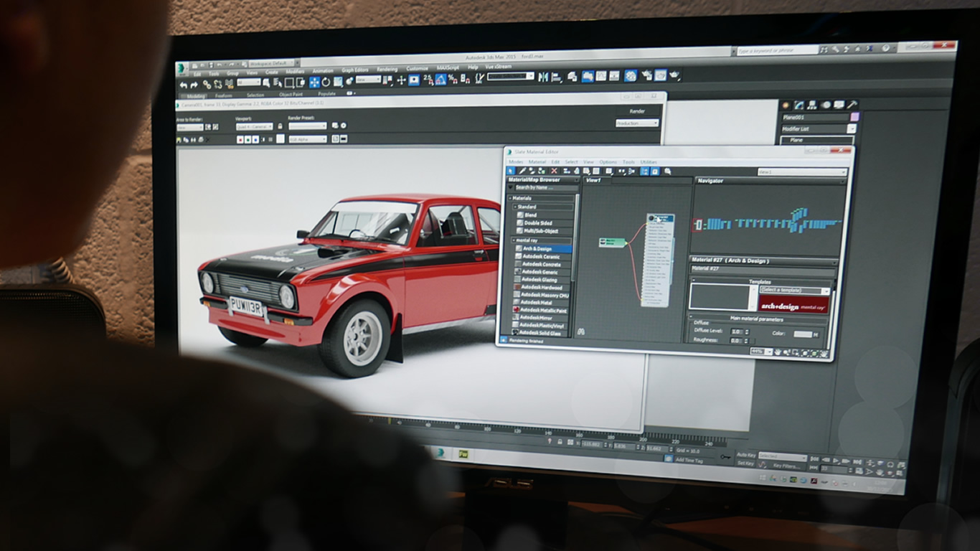Open the Create tab in command panel

pyautogui.click(x=786, y=105)
